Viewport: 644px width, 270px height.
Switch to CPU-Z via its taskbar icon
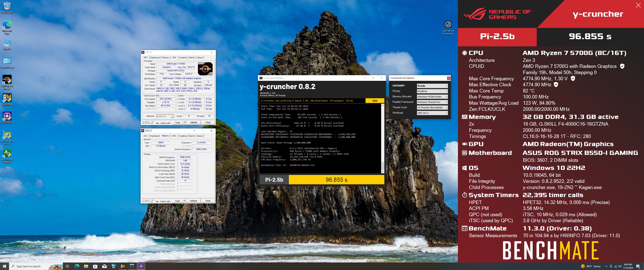coord(141,266)
